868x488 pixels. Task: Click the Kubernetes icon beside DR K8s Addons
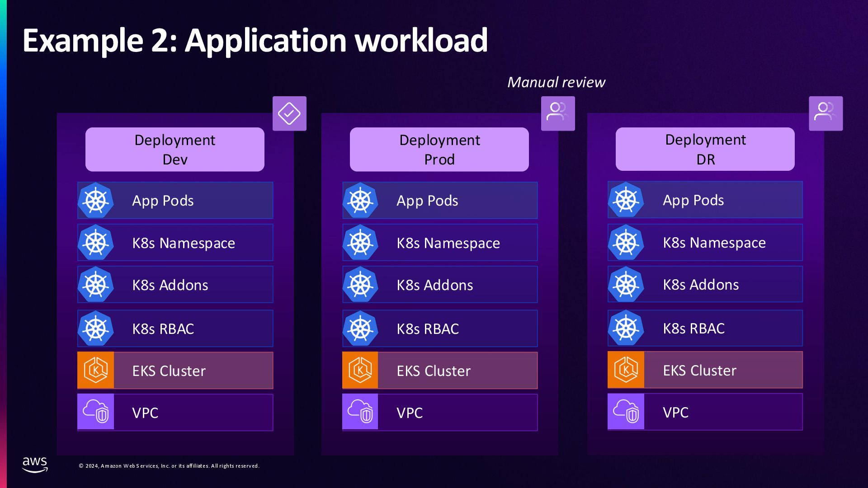point(626,284)
